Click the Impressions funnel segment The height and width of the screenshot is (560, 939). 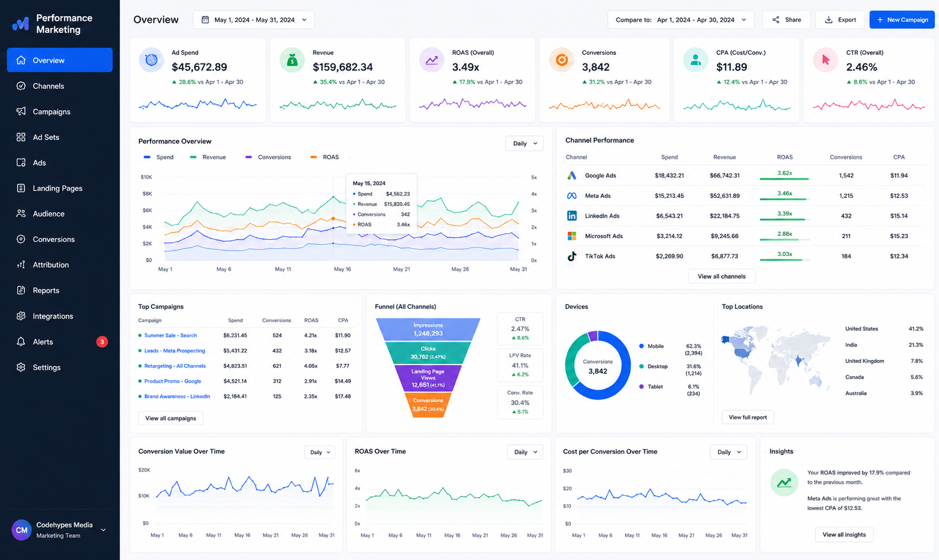click(428, 329)
